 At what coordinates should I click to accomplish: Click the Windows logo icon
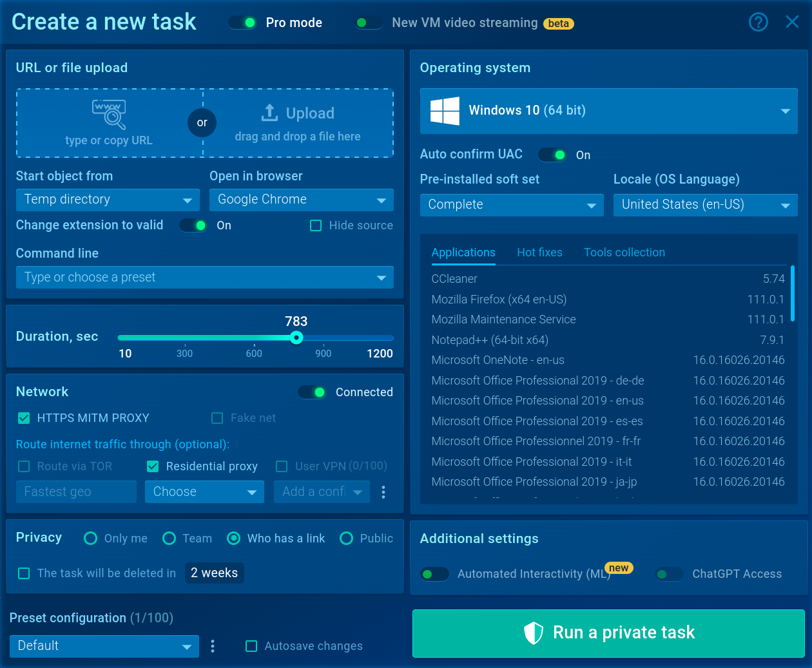(x=445, y=111)
